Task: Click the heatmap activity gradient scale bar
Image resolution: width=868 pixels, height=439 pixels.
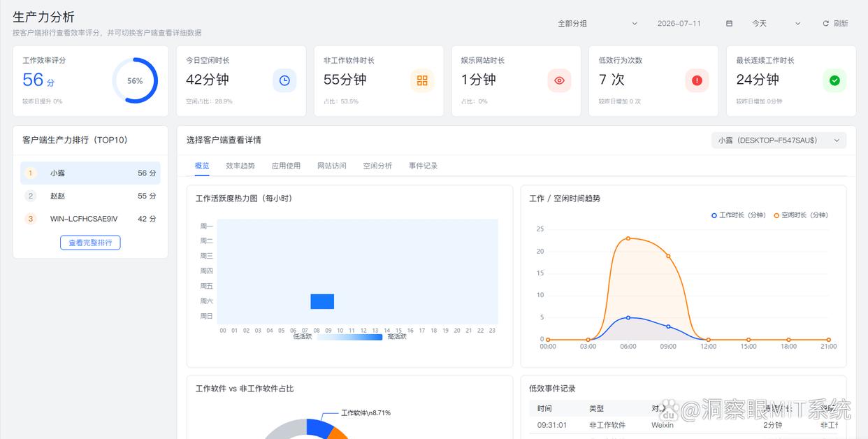Action: [349, 337]
